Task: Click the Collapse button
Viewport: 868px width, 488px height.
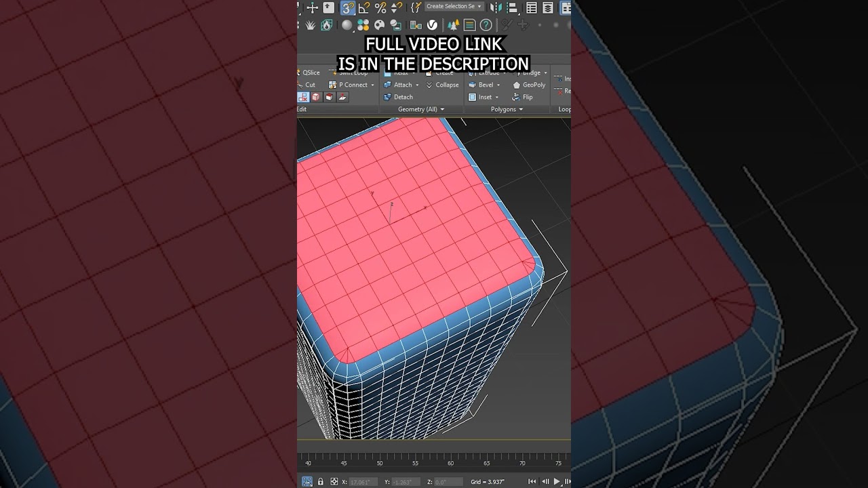Action: (x=442, y=85)
